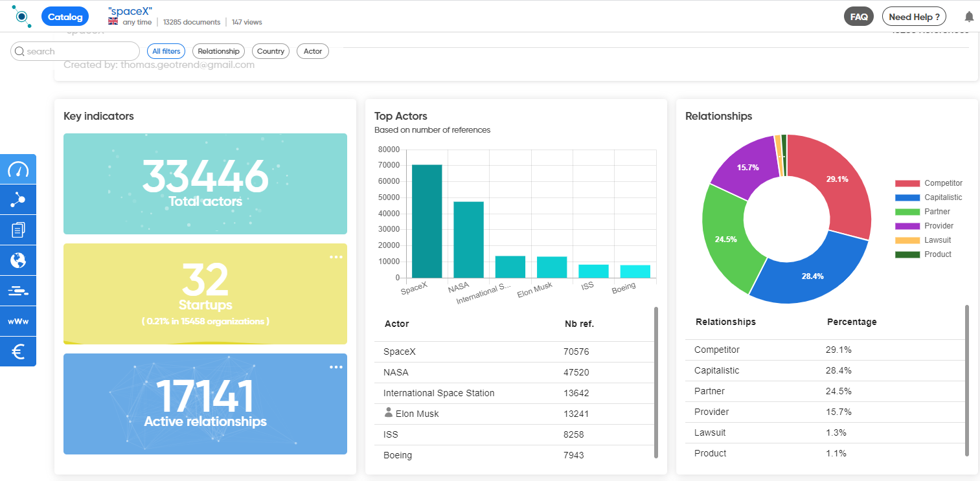The image size is (980, 481).
Task: Select the SpaceX row in actor table
Action: coord(514,352)
